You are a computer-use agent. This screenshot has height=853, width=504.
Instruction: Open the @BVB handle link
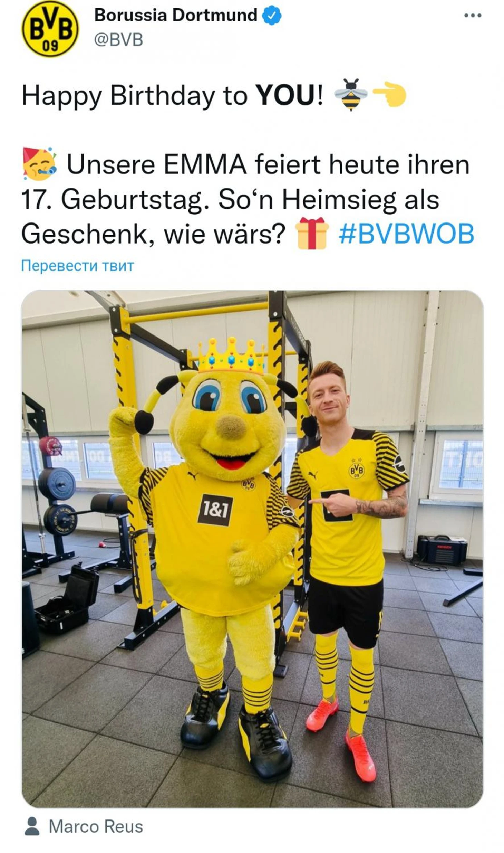coord(118,40)
